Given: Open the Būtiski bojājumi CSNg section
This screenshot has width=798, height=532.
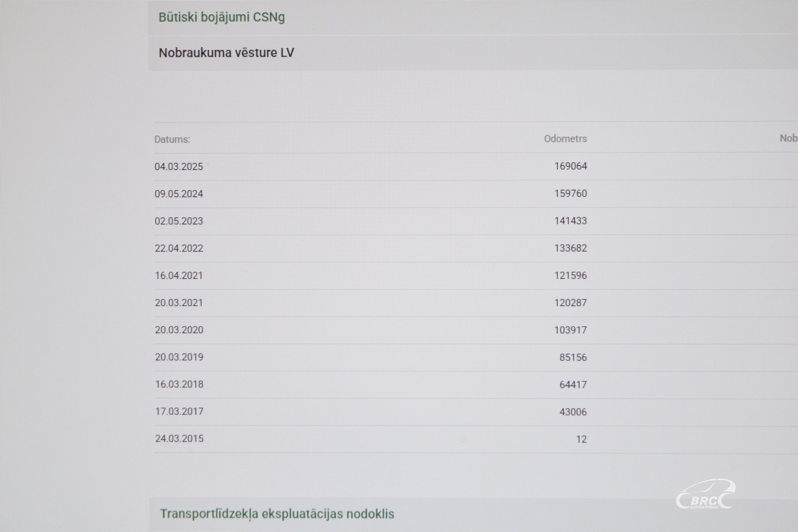Looking at the screenshot, I should (221, 17).
